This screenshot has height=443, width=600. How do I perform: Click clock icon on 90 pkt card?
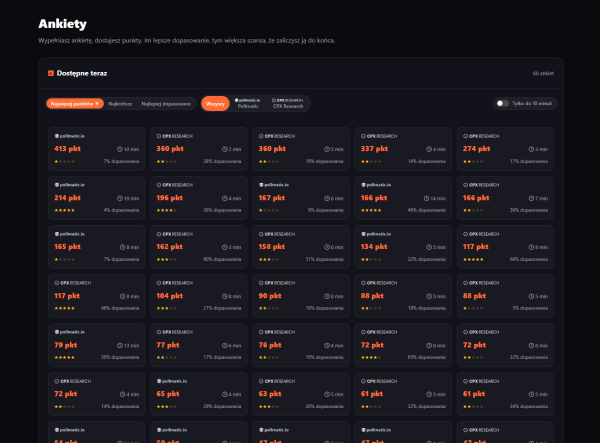point(327,296)
